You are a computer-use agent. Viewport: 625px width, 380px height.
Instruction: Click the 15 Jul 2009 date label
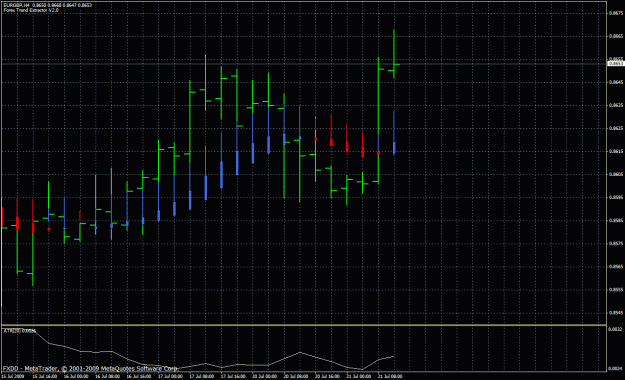click(x=13, y=376)
